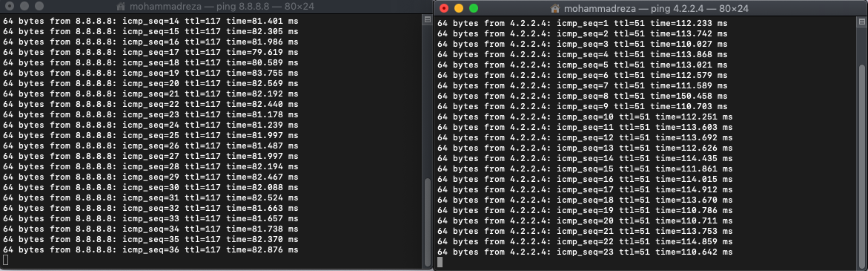Click the icmp_seq=28 time=82.194 ms line

[x=150, y=167]
